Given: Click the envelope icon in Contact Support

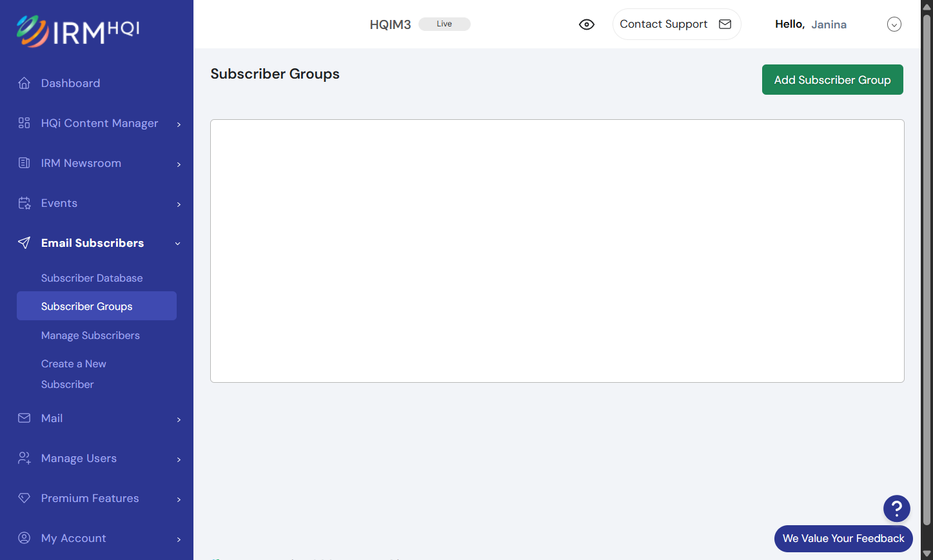Looking at the screenshot, I should pos(725,24).
